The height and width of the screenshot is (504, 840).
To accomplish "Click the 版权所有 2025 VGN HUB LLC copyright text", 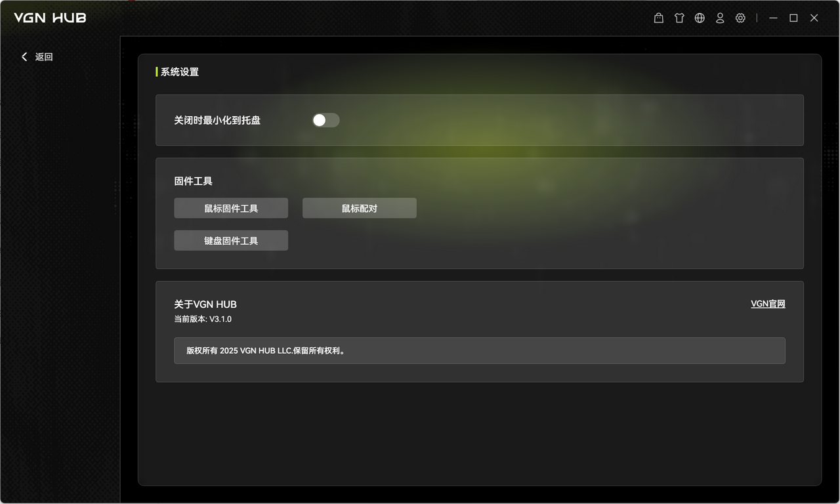I will tap(266, 351).
